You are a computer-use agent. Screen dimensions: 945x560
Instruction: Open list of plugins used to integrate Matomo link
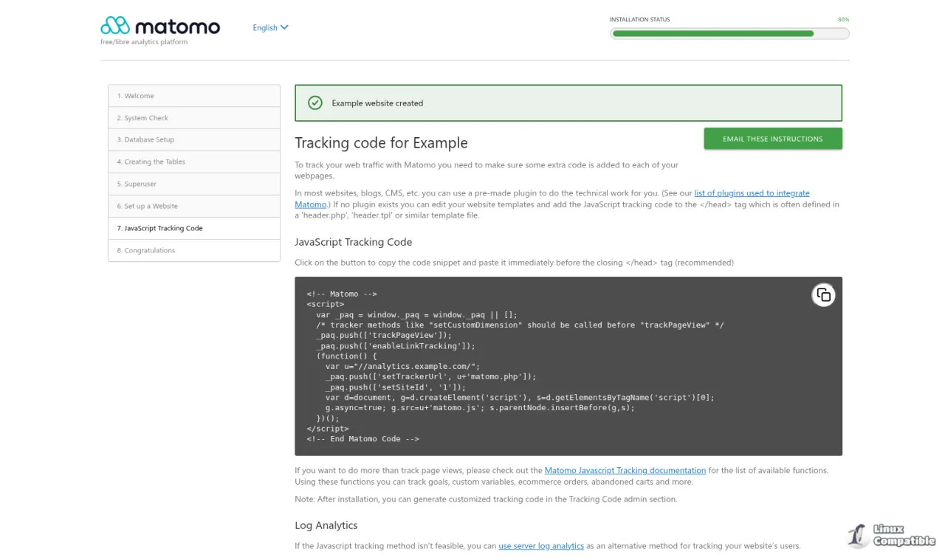(x=752, y=193)
